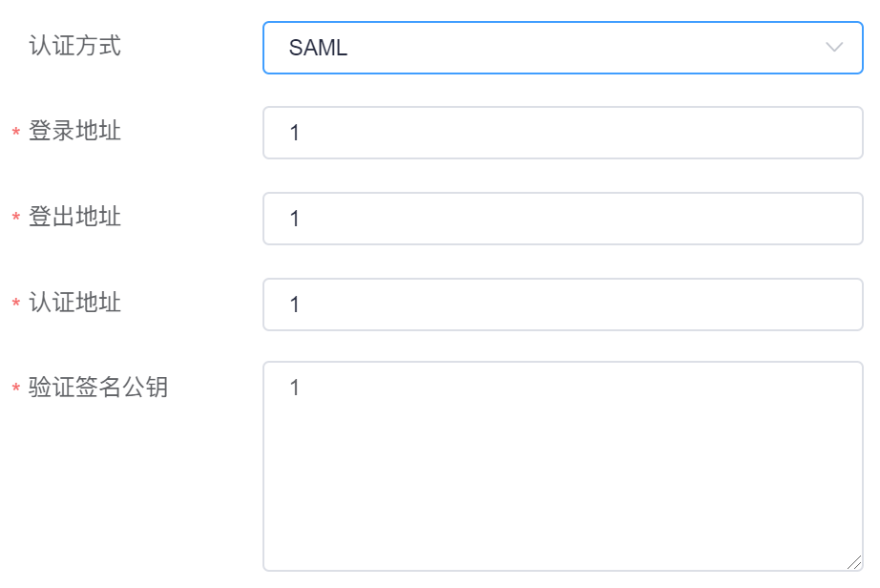880x588 pixels.
Task: Click the 认证方式 label
Action: click(75, 46)
